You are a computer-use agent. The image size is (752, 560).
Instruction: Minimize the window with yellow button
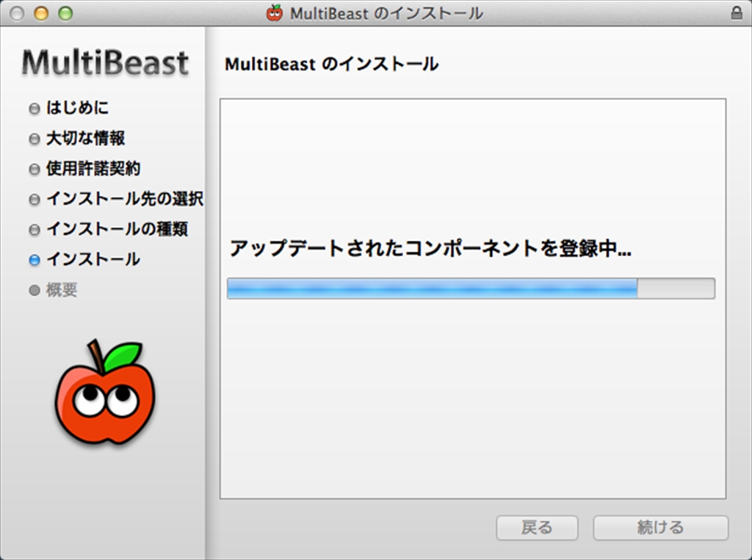tap(41, 13)
